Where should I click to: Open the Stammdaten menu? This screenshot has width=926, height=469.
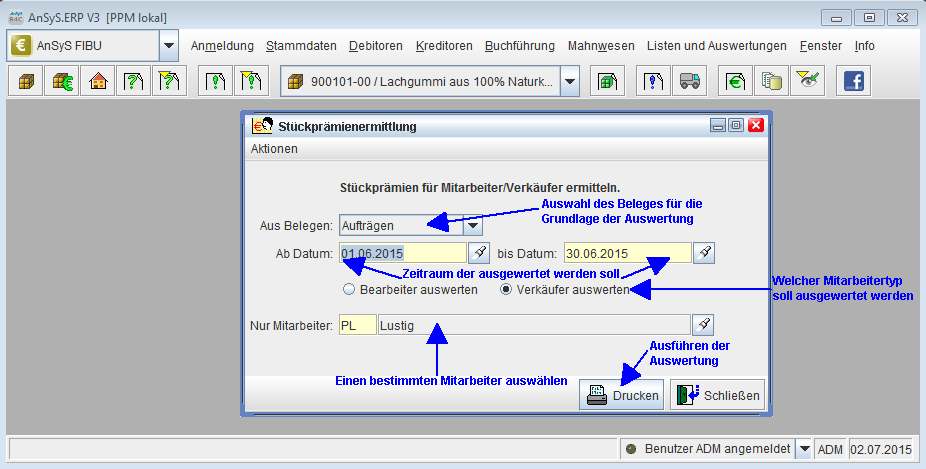click(301, 46)
